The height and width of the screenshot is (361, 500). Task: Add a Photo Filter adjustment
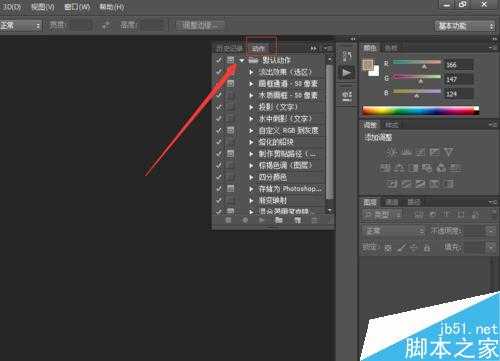point(427,168)
